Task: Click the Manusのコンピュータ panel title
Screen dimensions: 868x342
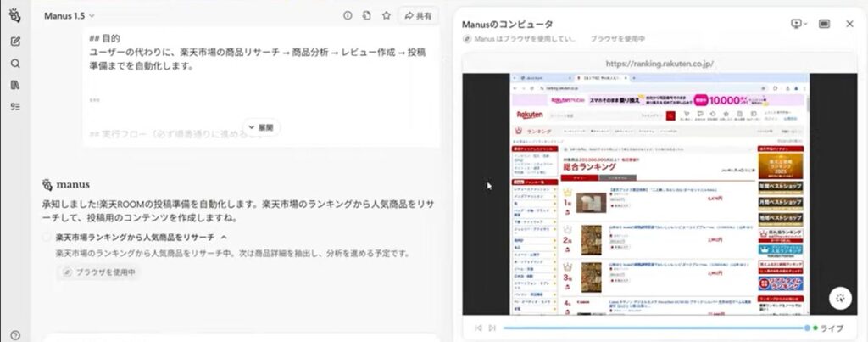Action: (x=507, y=24)
